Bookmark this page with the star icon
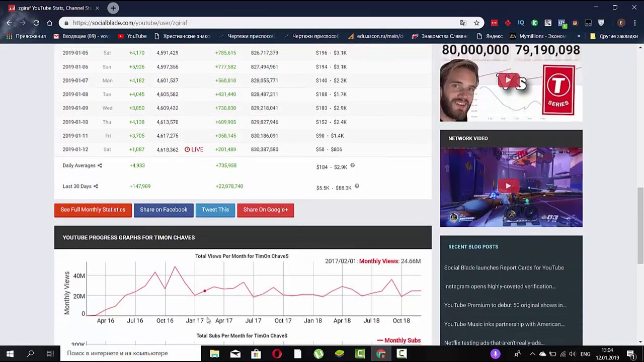Viewport: 644px width, 362px height. 476,23
